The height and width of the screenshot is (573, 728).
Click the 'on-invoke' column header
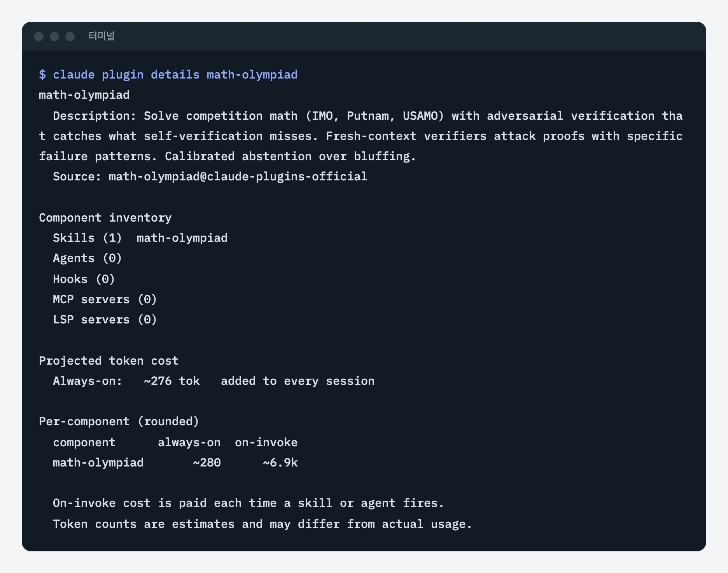(266, 442)
